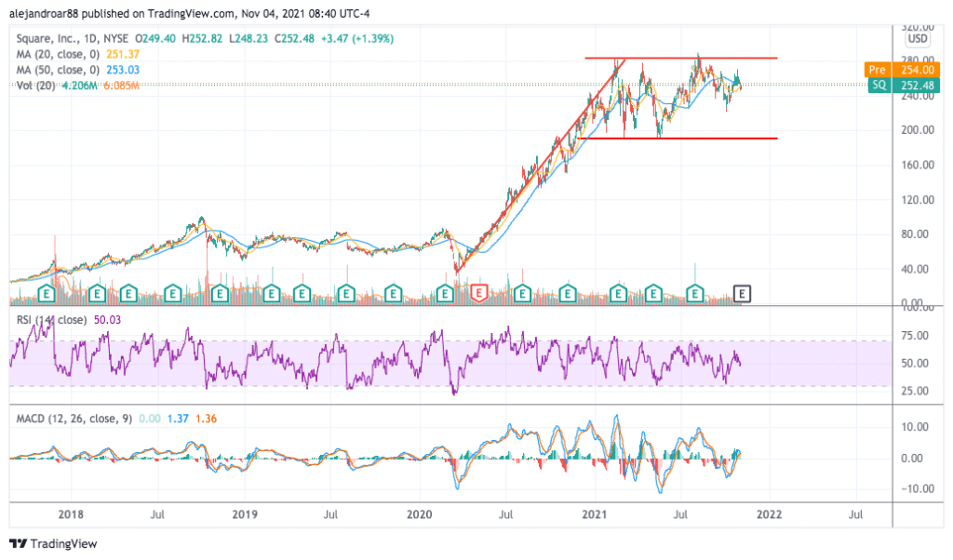The image size is (953, 560).
Task: Click the MA (50, close, 0) indicator legend
Action: point(58,70)
